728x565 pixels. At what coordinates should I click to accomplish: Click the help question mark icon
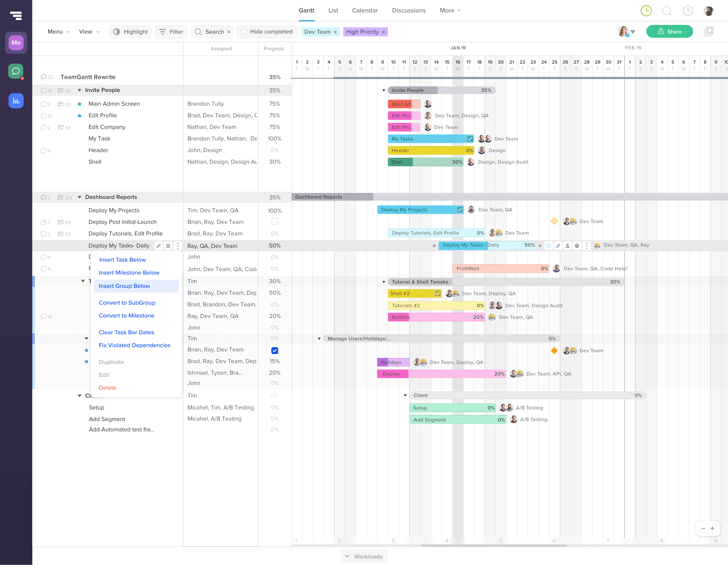(688, 11)
